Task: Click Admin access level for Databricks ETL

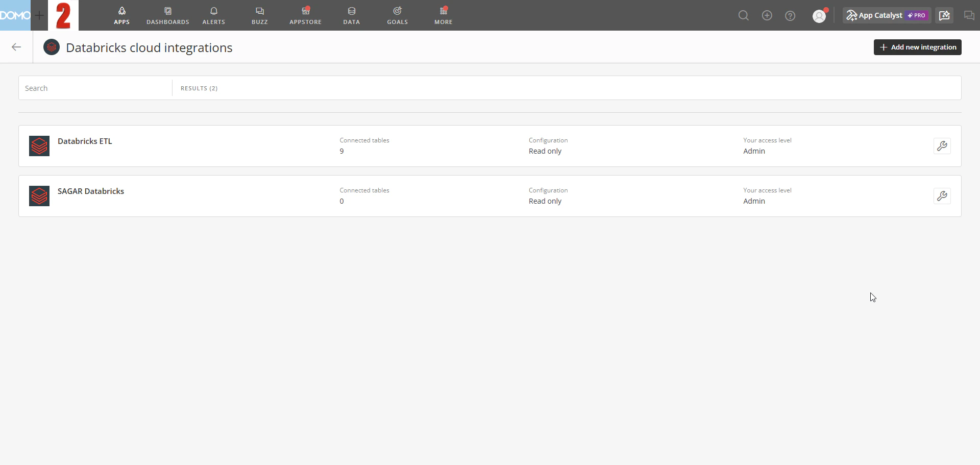Action: pyautogui.click(x=754, y=151)
